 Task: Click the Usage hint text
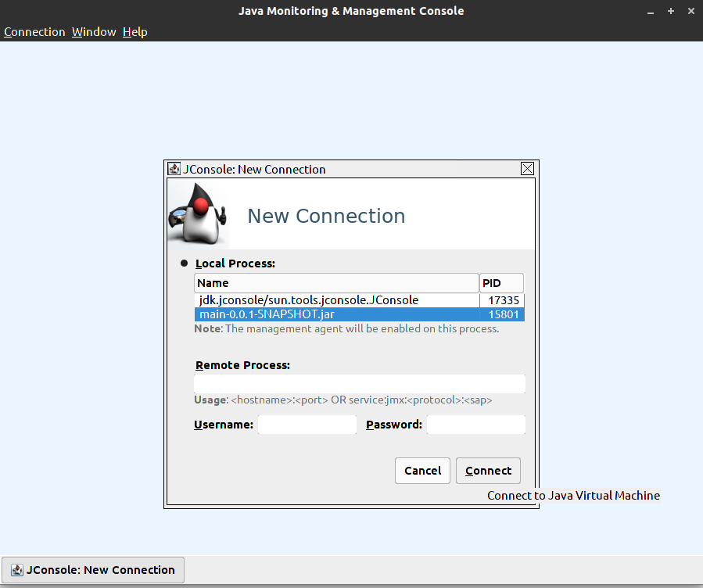point(343,400)
